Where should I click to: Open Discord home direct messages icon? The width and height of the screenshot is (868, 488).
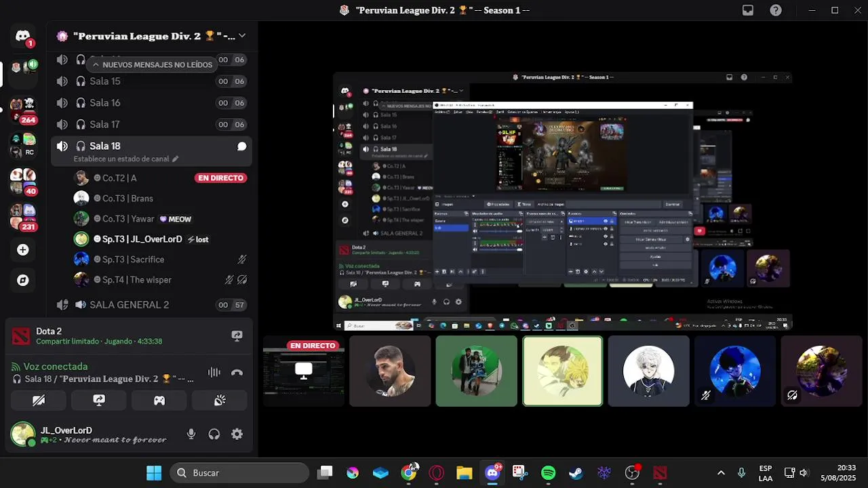tap(22, 36)
